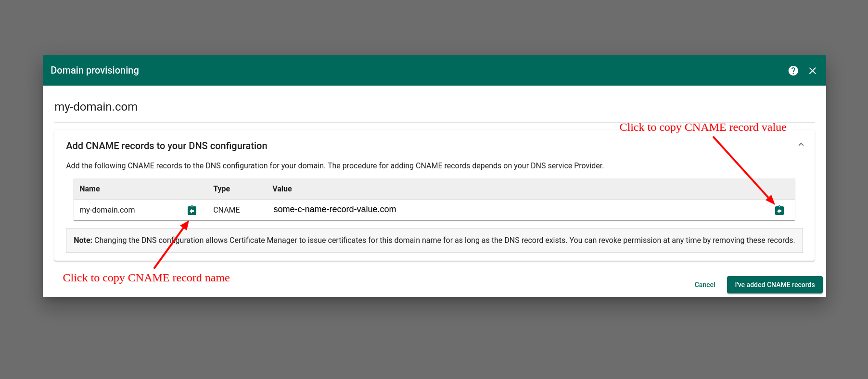This screenshot has height=379, width=868.
Task: Click red 'copy CNAME record name' annotation
Action: (x=146, y=278)
